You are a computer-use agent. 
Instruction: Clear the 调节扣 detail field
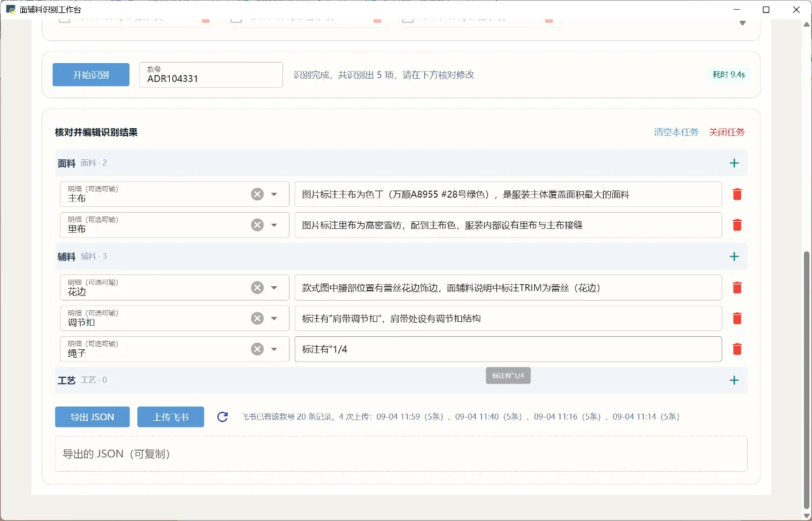pos(258,318)
